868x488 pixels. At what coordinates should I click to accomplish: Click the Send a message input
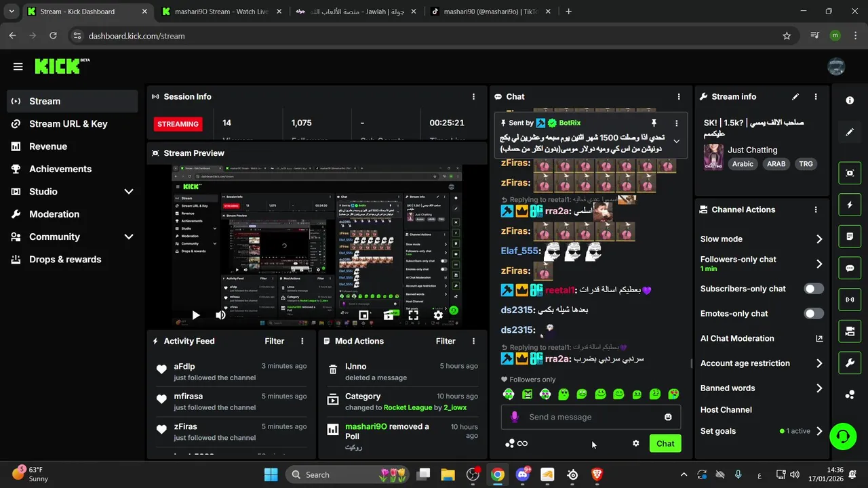pyautogui.click(x=591, y=417)
